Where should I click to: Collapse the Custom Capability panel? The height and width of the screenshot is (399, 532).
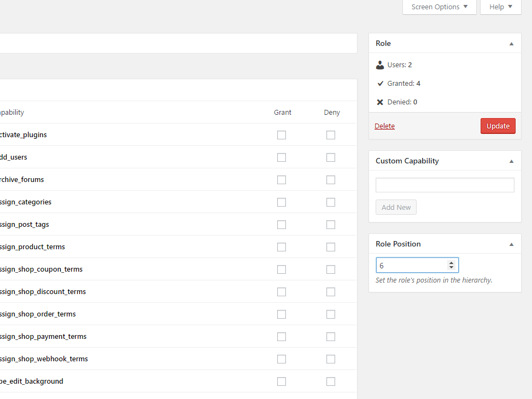511,161
